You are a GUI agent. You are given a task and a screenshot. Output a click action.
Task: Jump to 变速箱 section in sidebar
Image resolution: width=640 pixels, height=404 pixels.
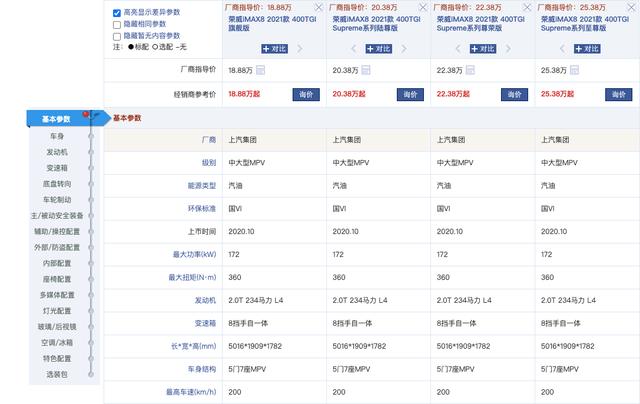(x=57, y=168)
